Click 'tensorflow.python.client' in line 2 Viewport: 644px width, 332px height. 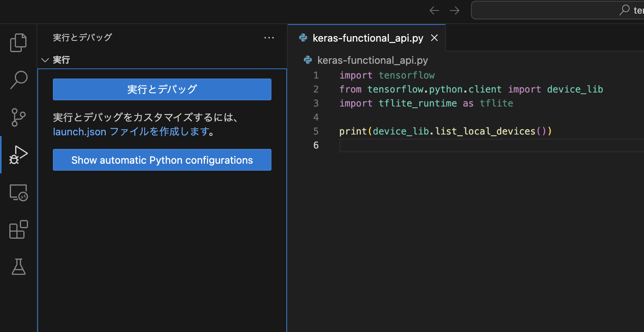pyautogui.click(x=434, y=89)
